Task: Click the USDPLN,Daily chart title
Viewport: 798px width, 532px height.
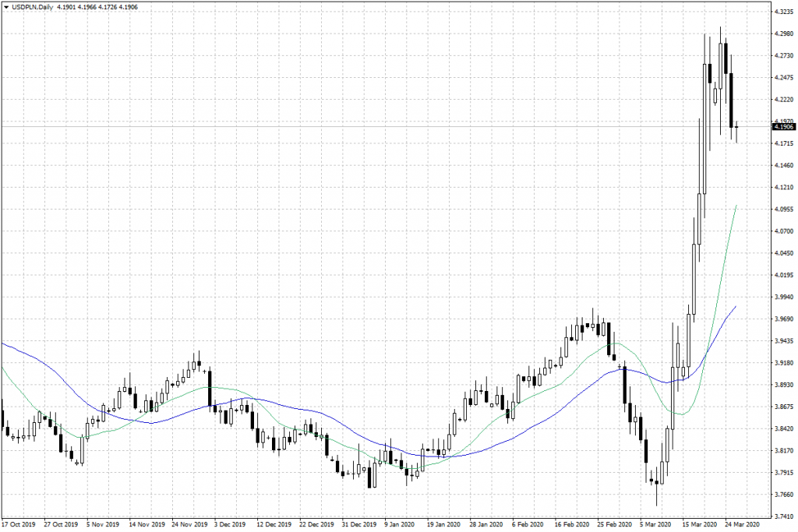Action: click(32, 7)
